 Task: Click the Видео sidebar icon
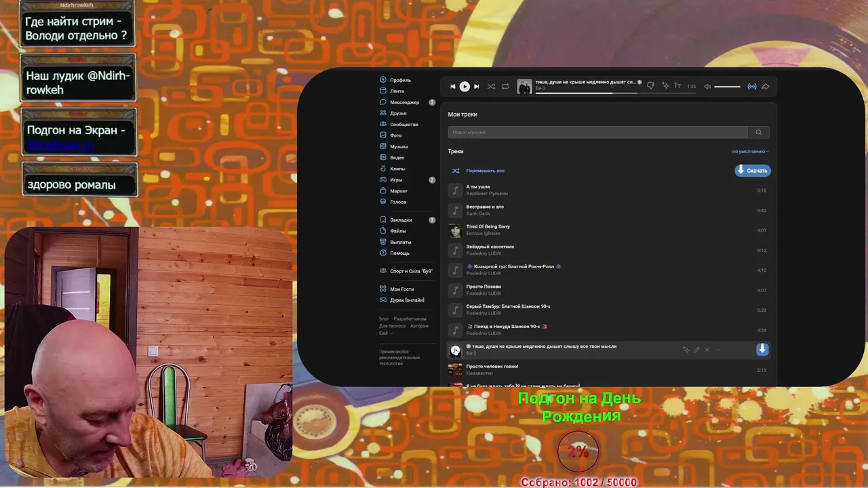(x=383, y=157)
